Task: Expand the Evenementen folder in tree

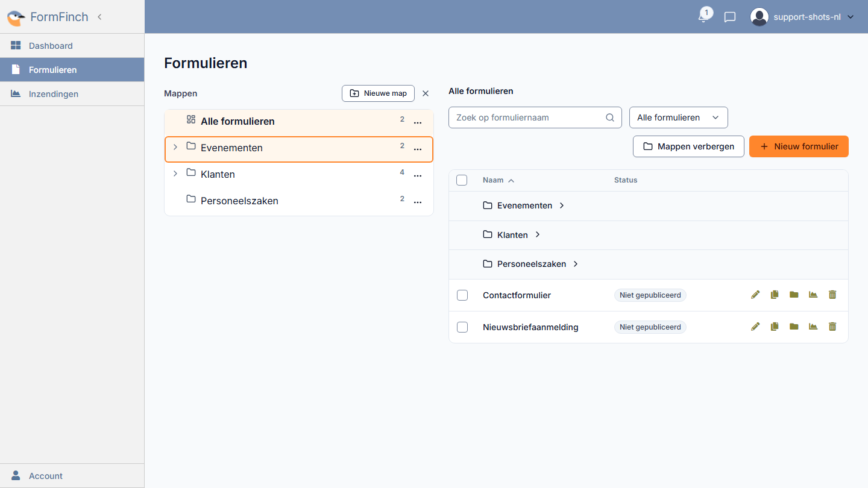Action: pyautogui.click(x=175, y=147)
